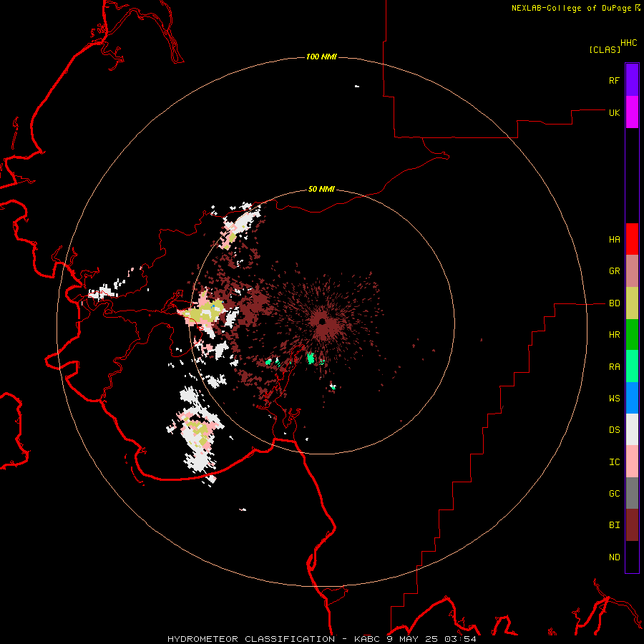
Task: Click the [CLAS] legend heading
Action: click(x=605, y=49)
